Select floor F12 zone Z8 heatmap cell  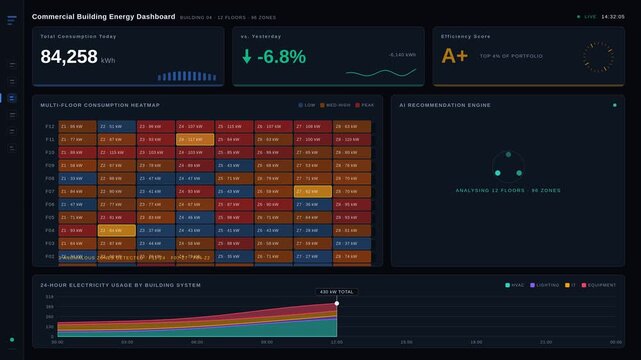click(352, 126)
